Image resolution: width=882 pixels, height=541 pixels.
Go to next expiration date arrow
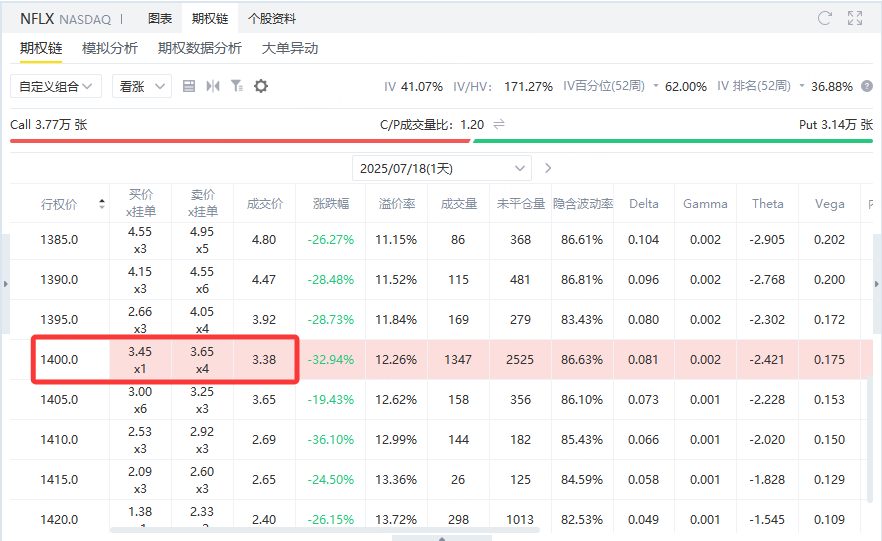[x=548, y=168]
